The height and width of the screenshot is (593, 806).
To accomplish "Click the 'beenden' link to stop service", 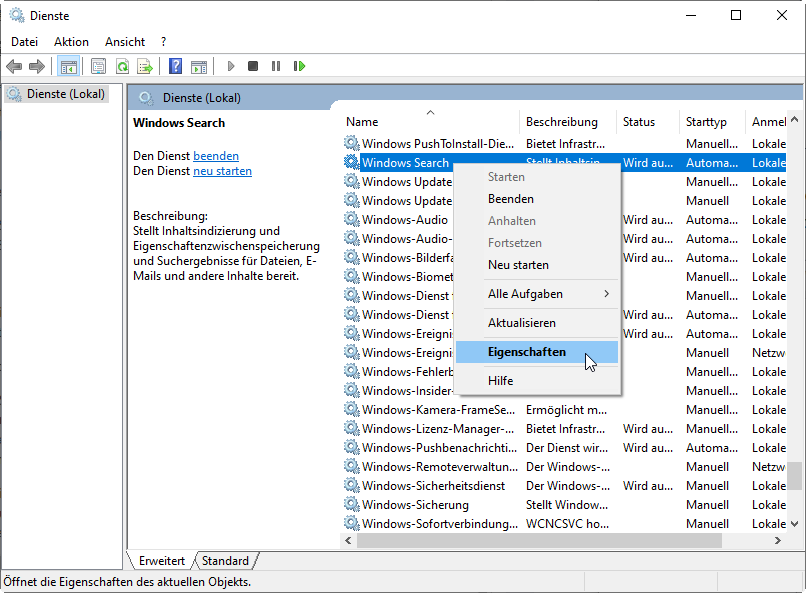I will (216, 156).
